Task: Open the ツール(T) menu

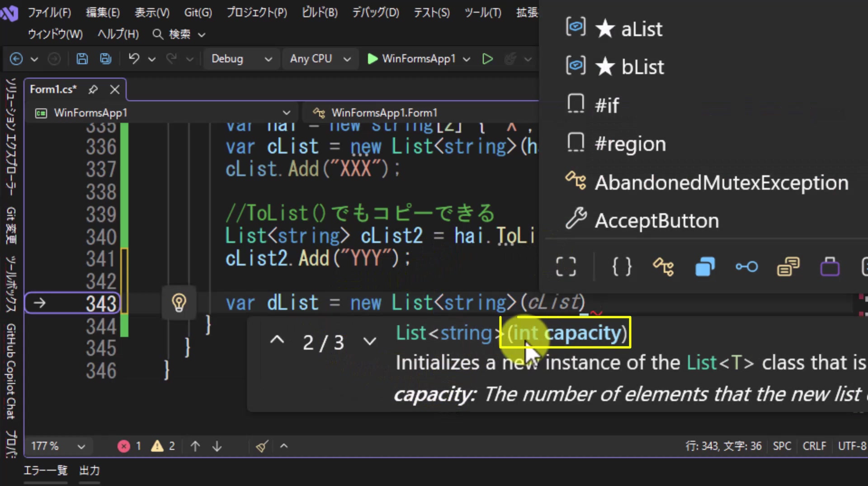Action: 483,12
